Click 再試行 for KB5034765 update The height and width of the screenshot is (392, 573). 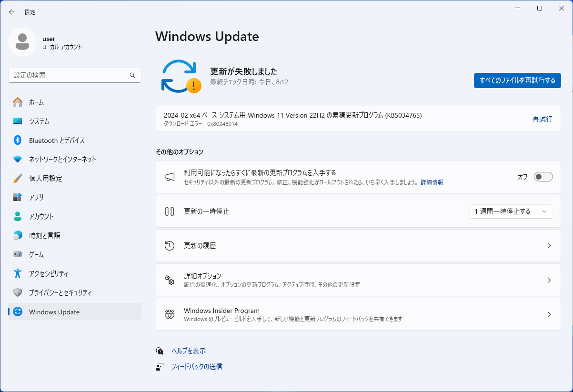[543, 119]
